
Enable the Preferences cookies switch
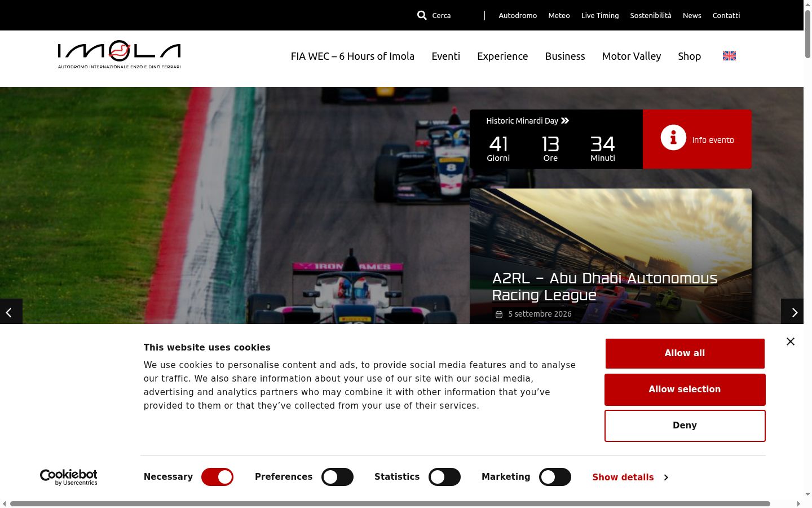tap(337, 477)
